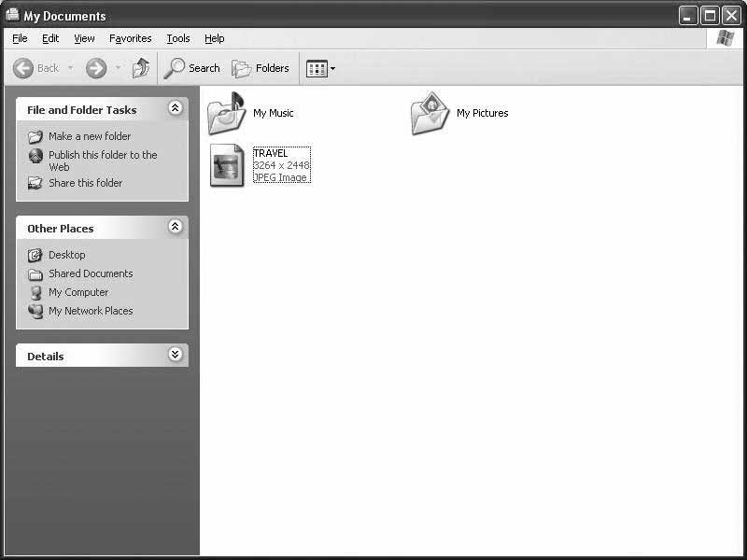Click the Forward arrow button
747x560 pixels.
96,68
